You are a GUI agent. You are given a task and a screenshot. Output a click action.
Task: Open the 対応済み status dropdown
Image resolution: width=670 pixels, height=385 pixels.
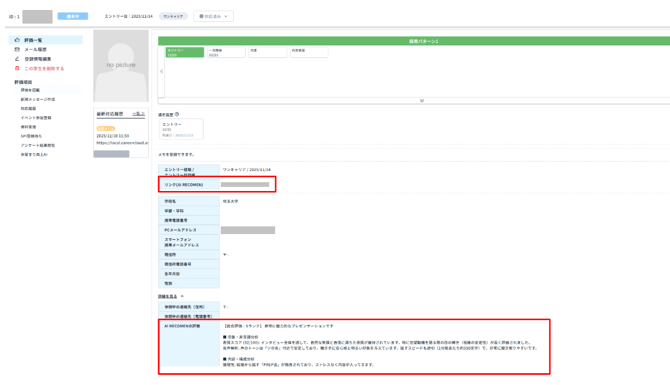pos(213,16)
